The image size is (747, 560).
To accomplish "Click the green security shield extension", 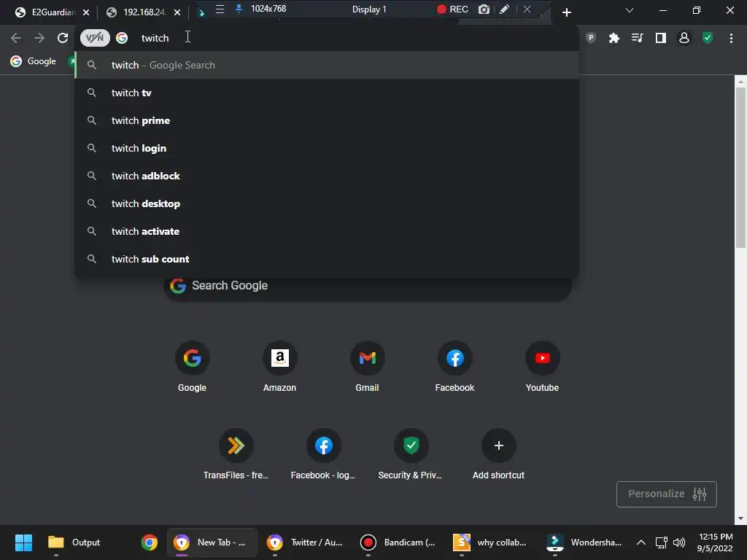I will [x=708, y=38].
